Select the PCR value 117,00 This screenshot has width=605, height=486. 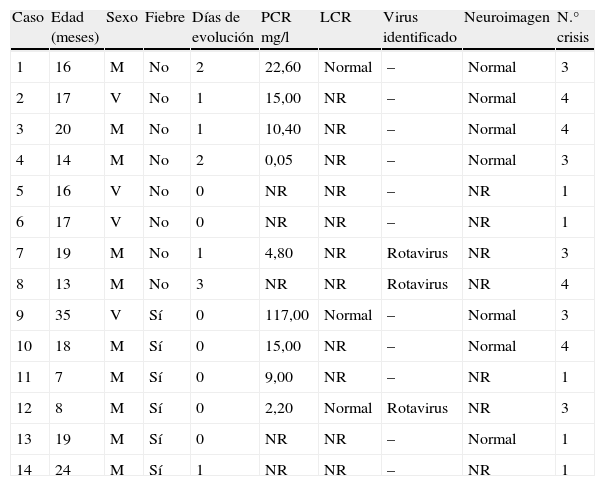click(x=287, y=315)
